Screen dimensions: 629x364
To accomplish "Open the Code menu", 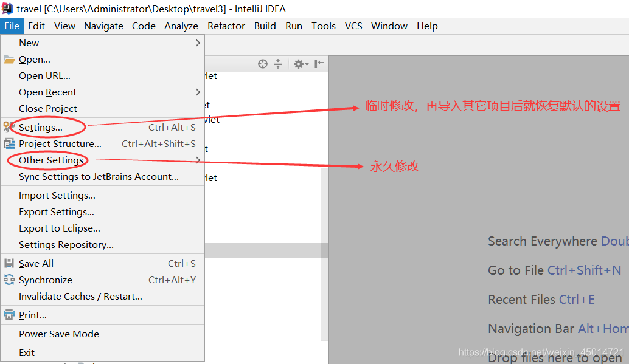I will point(144,26).
